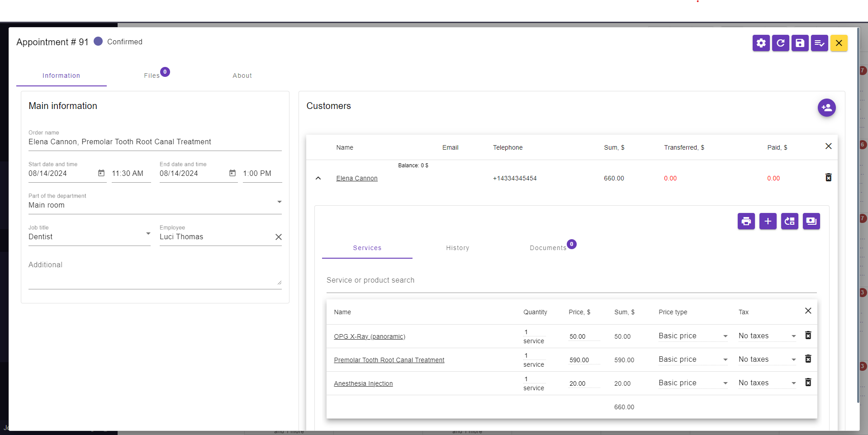Screen dimensions: 868x435
Task: Open the Job title Dentist dropdown
Action: 90,236
